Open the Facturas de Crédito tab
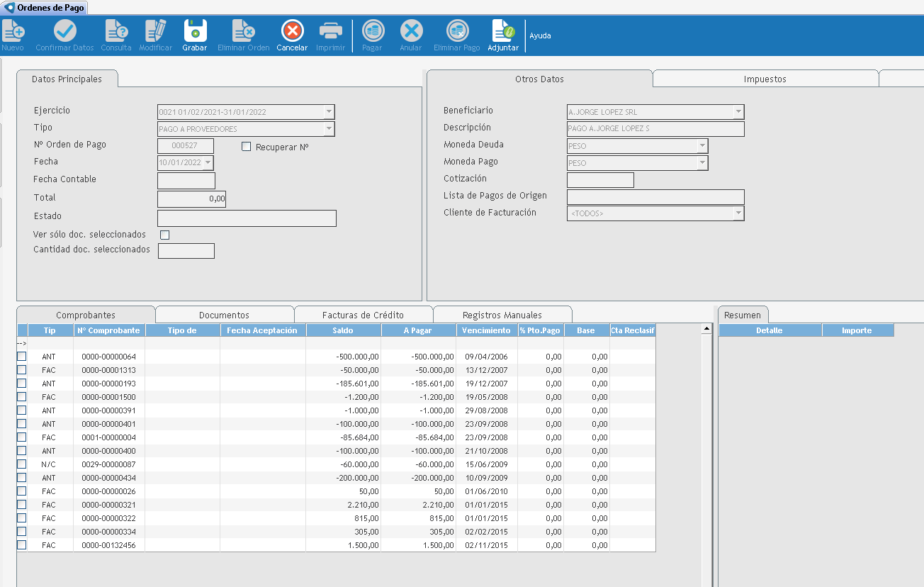924x587 pixels. pyautogui.click(x=363, y=315)
